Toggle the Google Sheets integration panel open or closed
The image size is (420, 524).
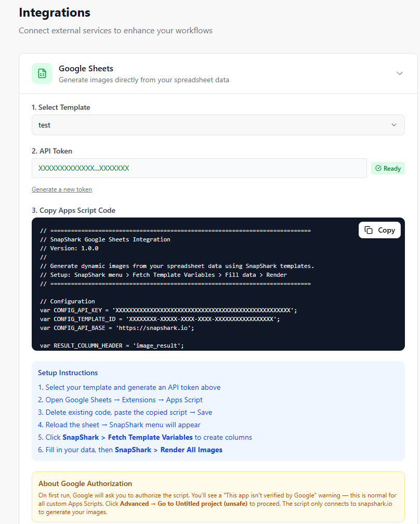coord(400,73)
